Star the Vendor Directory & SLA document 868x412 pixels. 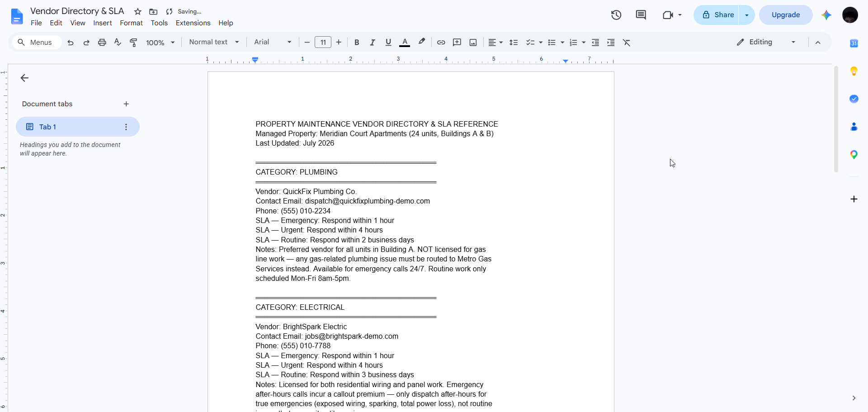click(x=138, y=12)
